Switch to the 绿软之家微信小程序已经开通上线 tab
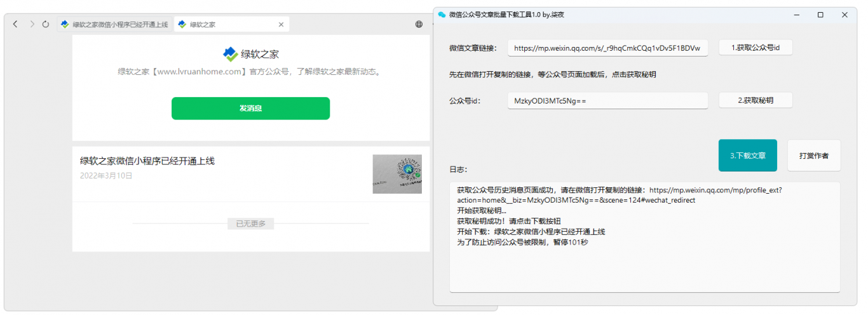The width and height of the screenshot is (868, 315). click(x=114, y=24)
